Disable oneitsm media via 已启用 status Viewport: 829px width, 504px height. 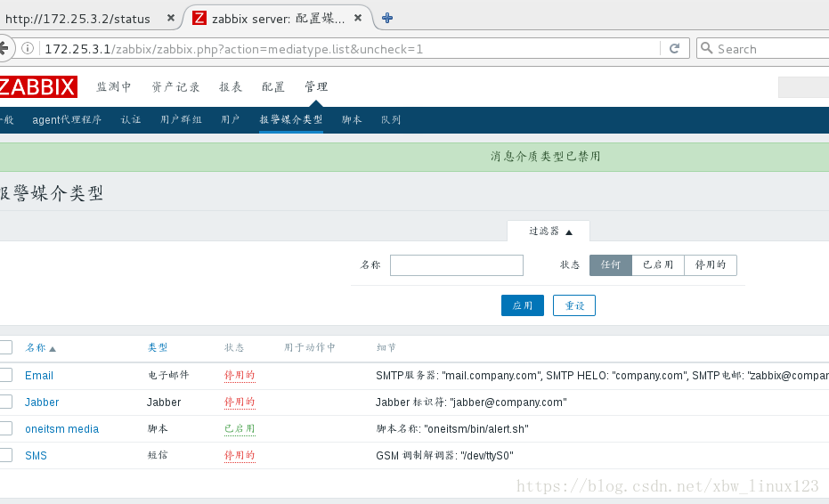tap(240, 429)
